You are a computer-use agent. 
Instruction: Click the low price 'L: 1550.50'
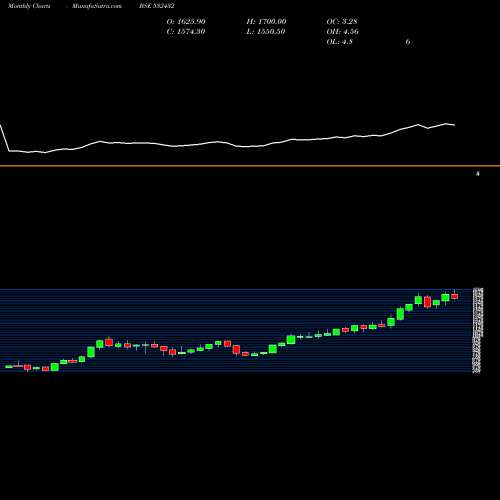coord(265,31)
